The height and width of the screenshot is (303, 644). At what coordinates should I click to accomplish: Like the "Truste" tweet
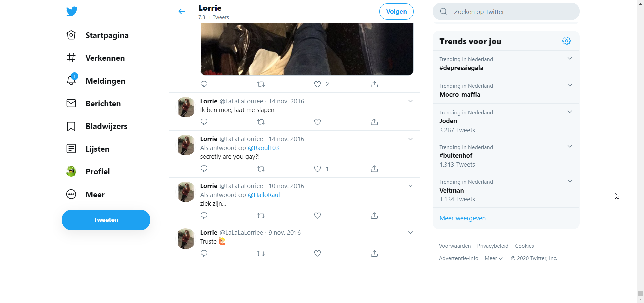tap(317, 254)
